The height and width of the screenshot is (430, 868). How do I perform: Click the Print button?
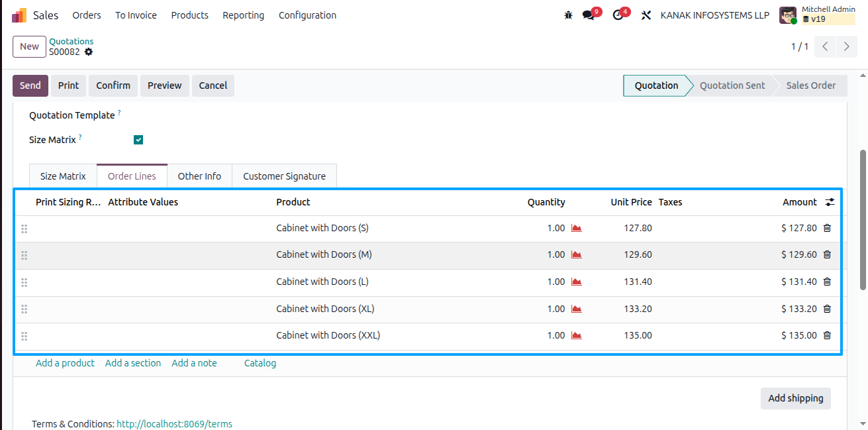click(68, 85)
